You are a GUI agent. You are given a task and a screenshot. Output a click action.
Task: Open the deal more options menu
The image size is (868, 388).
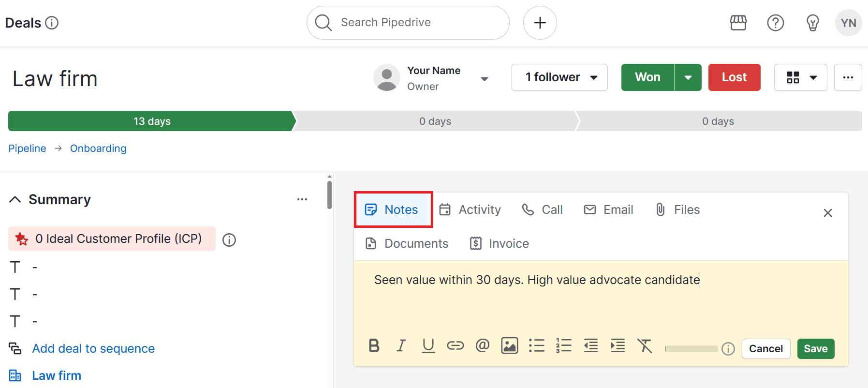tap(848, 77)
